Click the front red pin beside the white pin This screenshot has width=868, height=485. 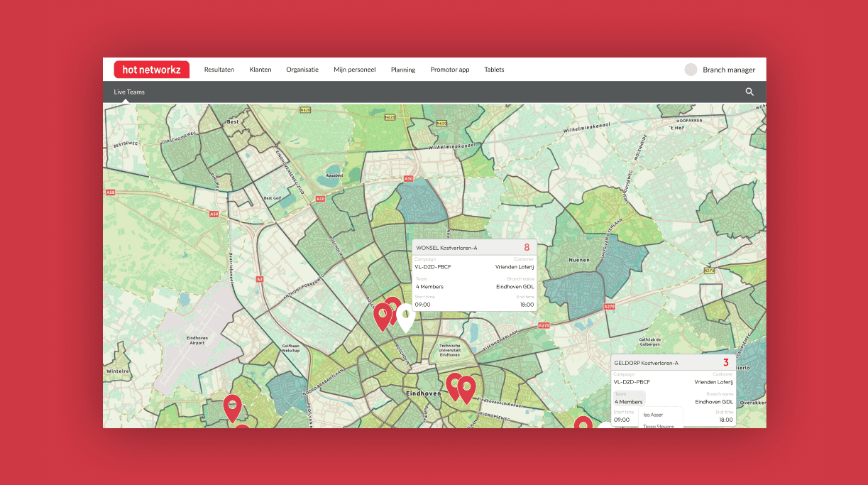pos(383,317)
